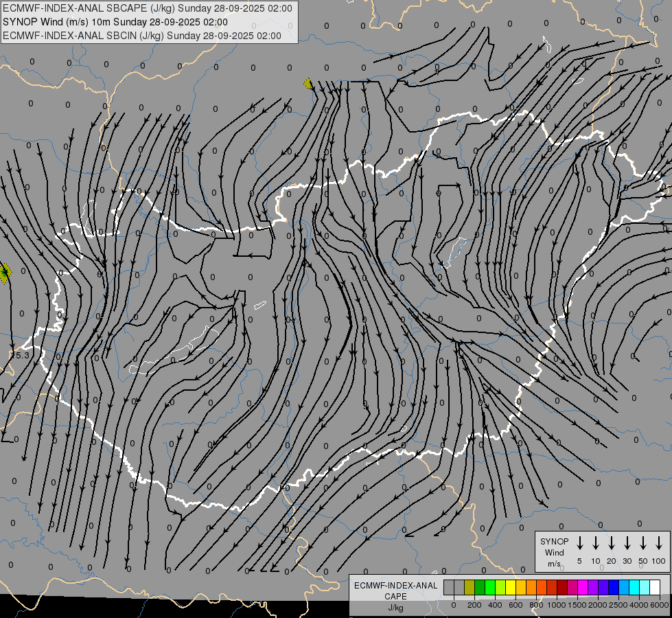Click the wind legend arrow above 20
672x618 pixels.
point(612,543)
